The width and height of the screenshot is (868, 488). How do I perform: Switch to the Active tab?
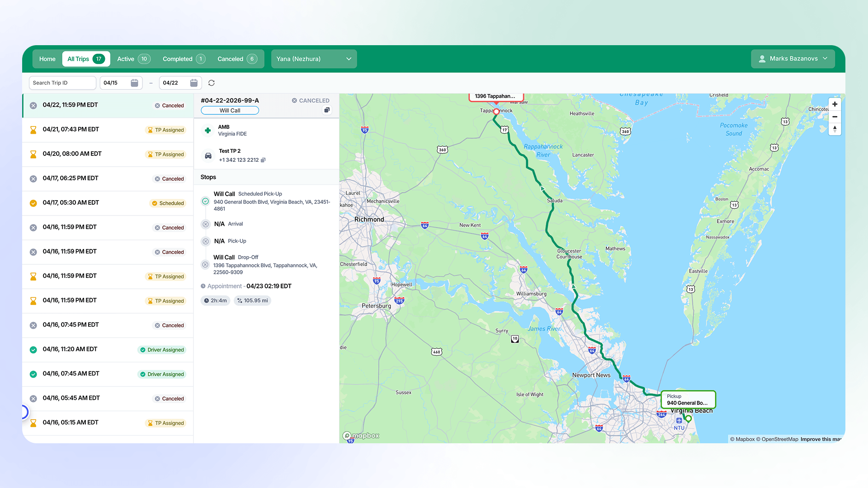133,59
